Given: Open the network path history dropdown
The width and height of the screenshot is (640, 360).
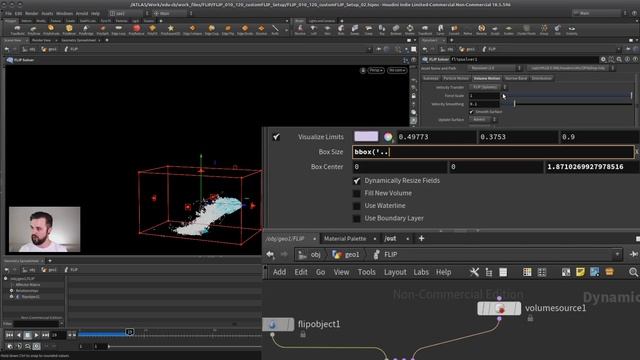Looking at the screenshot, I should [617, 254].
